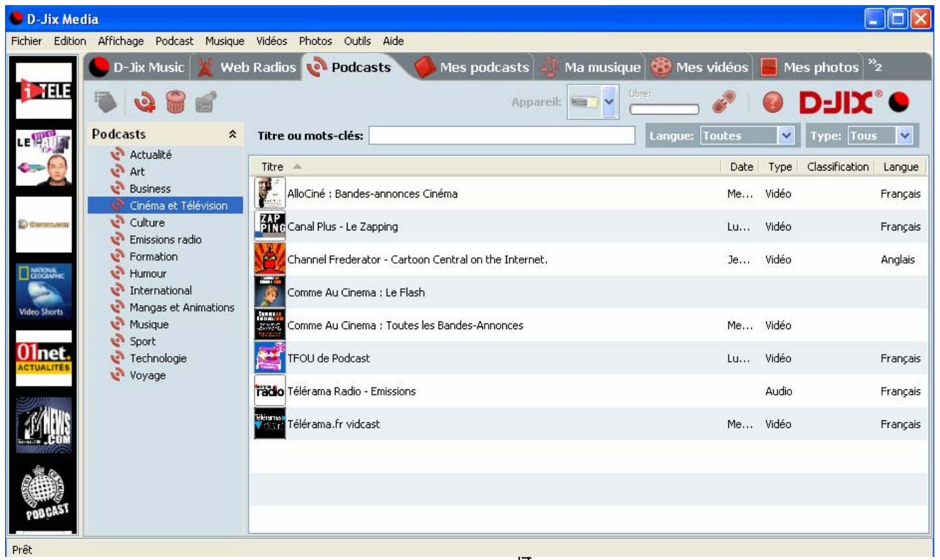Click the tags icon in the toolbar
Viewport: 940px width, 560px height.
point(106,101)
